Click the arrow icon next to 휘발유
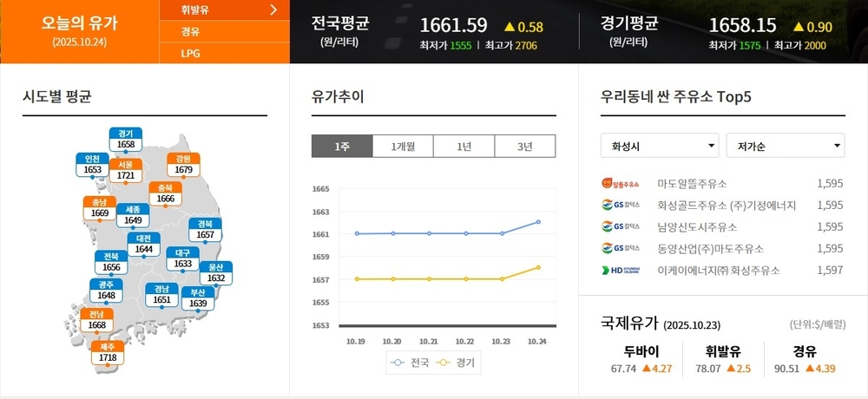 [x=274, y=10]
